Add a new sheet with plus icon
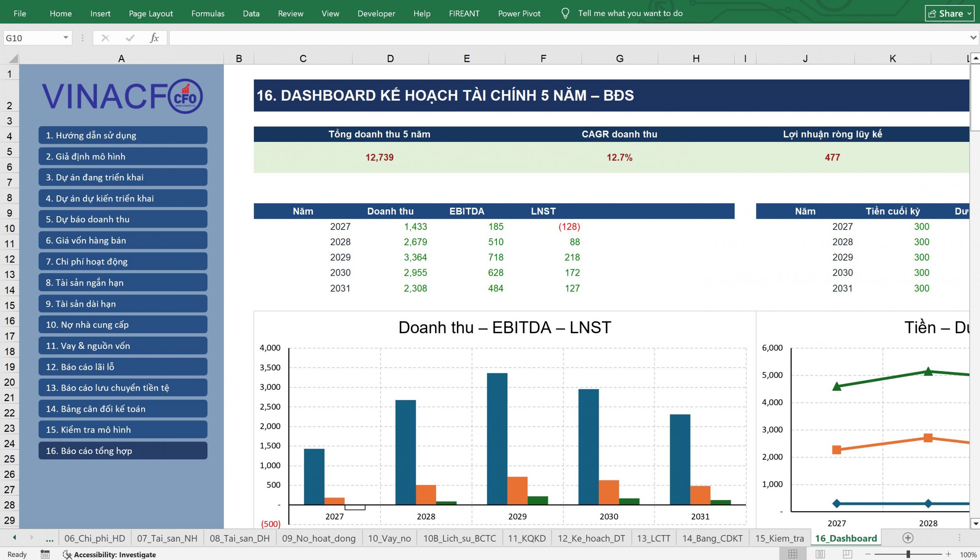 point(908,538)
